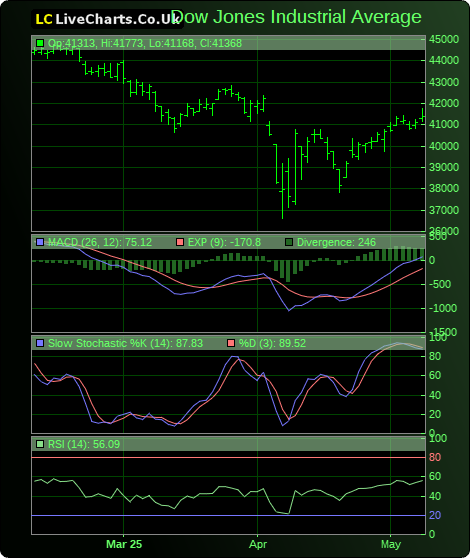This screenshot has height=558, width=470.
Task: Click the 37000 price axis label
Action: click(x=444, y=210)
